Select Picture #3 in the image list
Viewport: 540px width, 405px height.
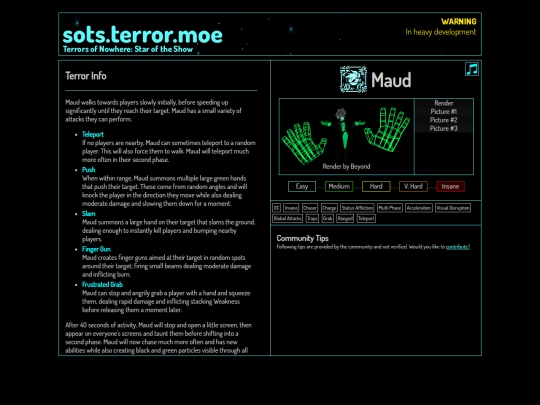click(x=444, y=128)
